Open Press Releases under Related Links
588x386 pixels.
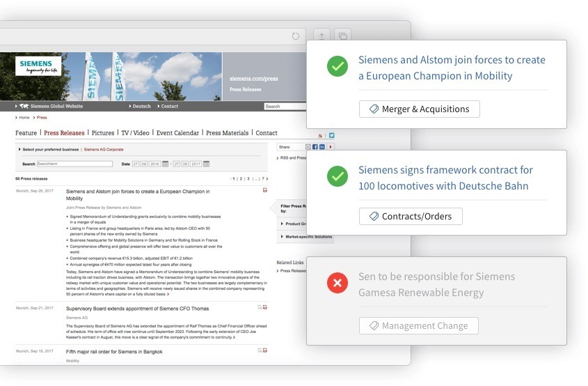pyautogui.click(x=292, y=271)
